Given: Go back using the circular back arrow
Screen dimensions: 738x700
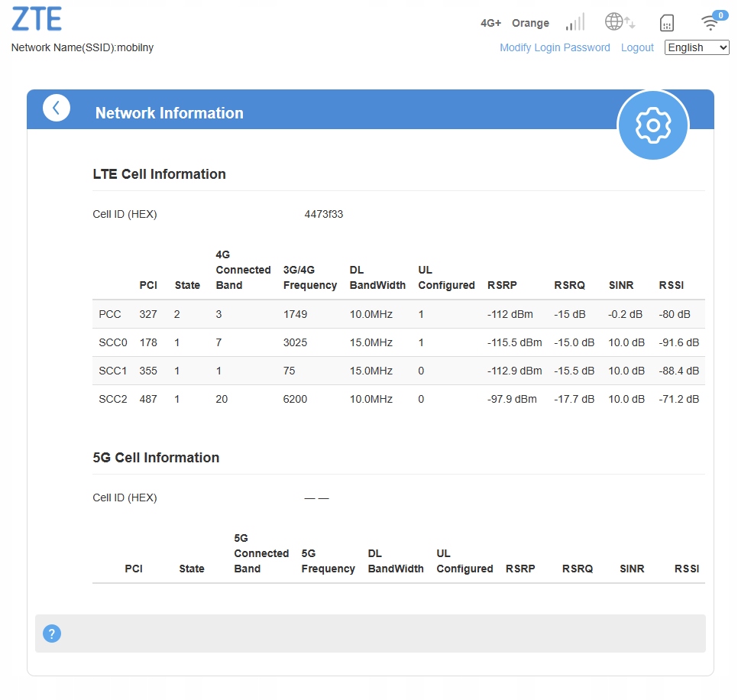Looking at the screenshot, I should click(57, 109).
